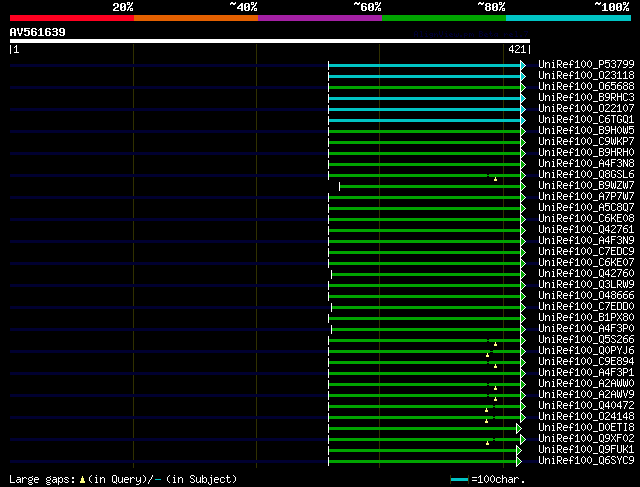640x487 pixels.
Task: Click the Large gaps legend text
Action: 42,479
